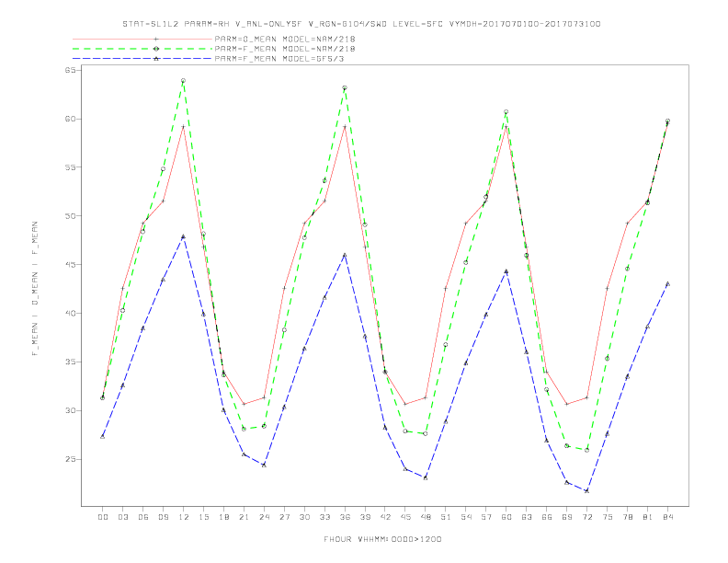
Task: Click blue triangle marker at hour 72 minimum
Action: coord(586,490)
